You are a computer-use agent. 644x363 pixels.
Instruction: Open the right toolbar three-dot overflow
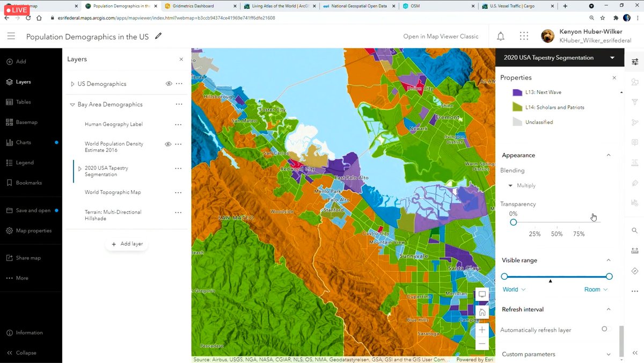[x=635, y=292]
